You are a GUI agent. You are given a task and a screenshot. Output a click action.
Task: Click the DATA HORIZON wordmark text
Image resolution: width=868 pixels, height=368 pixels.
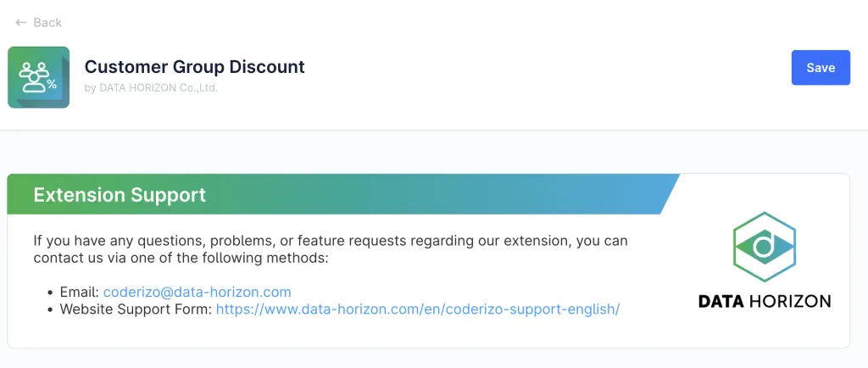pos(765,301)
